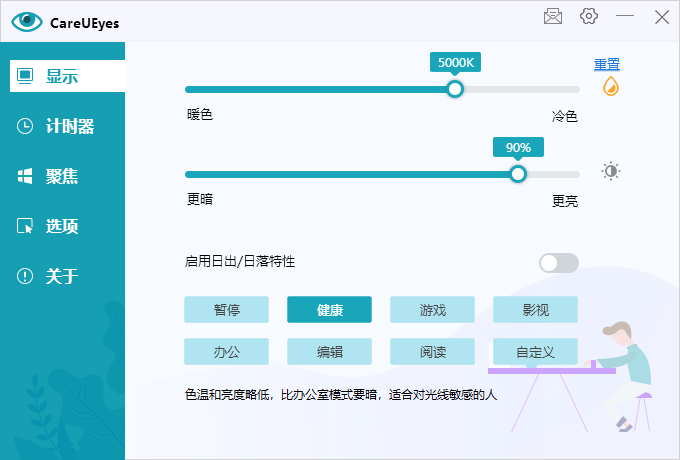Select the 游戏 mode button
The width and height of the screenshot is (680, 460).
(x=432, y=310)
